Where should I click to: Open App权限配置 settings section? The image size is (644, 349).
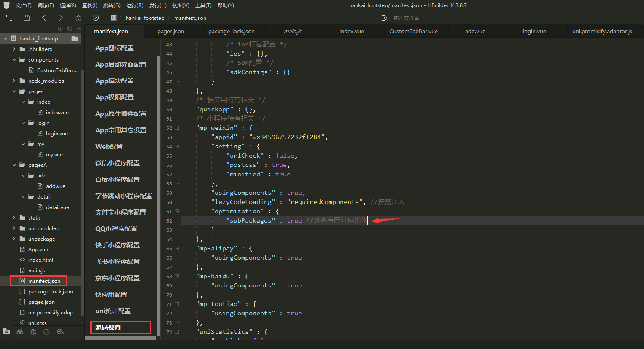coord(114,97)
